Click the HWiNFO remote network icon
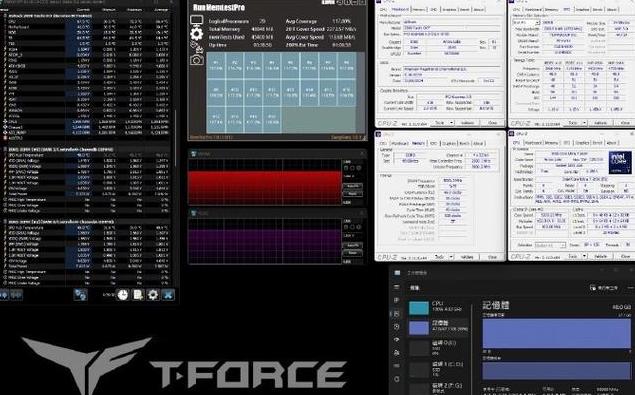635x395 pixels. (80, 295)
